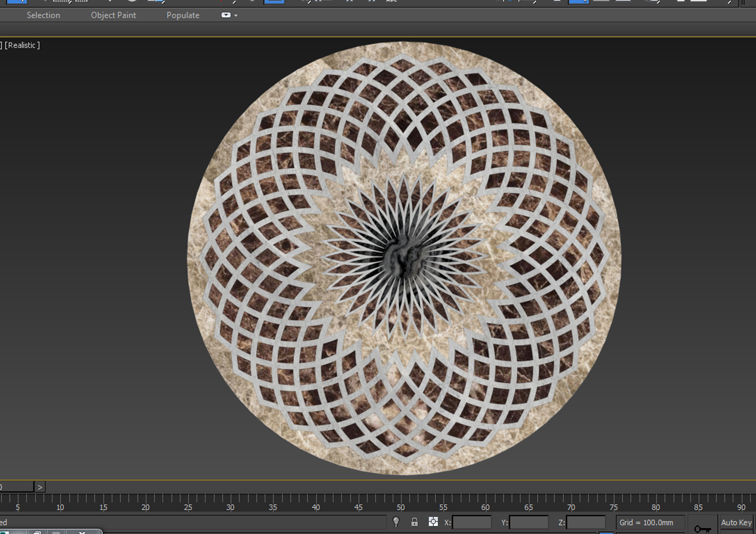Screen dimensions: 756x534
Task: Click frame 60 on the timeline
Action: [485, 508]
